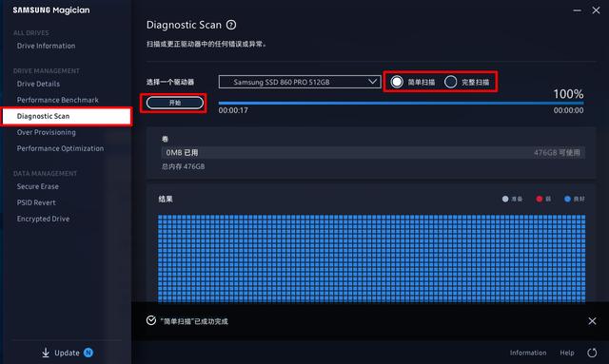Go to Performance Benchmark

pos(58,100)
